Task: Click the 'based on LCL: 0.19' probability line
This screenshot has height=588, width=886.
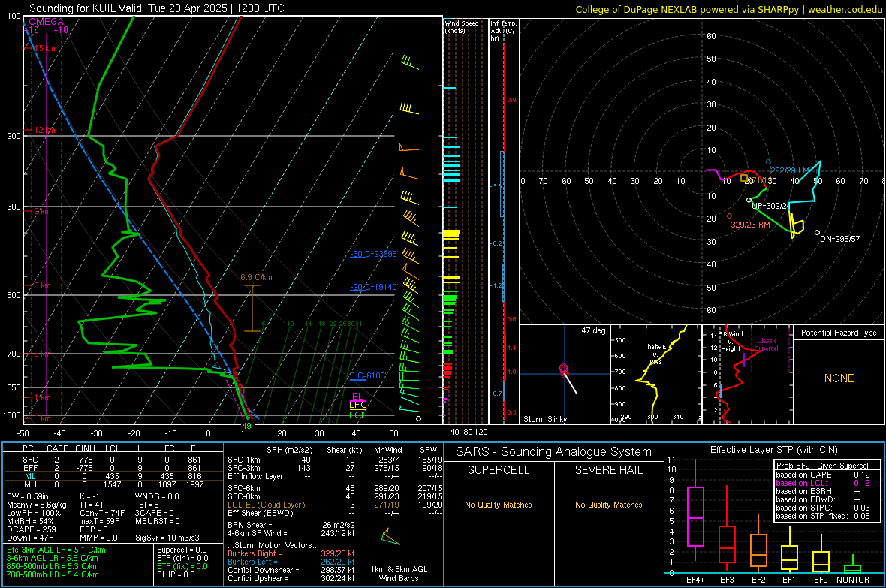Action: pos(823,483)
